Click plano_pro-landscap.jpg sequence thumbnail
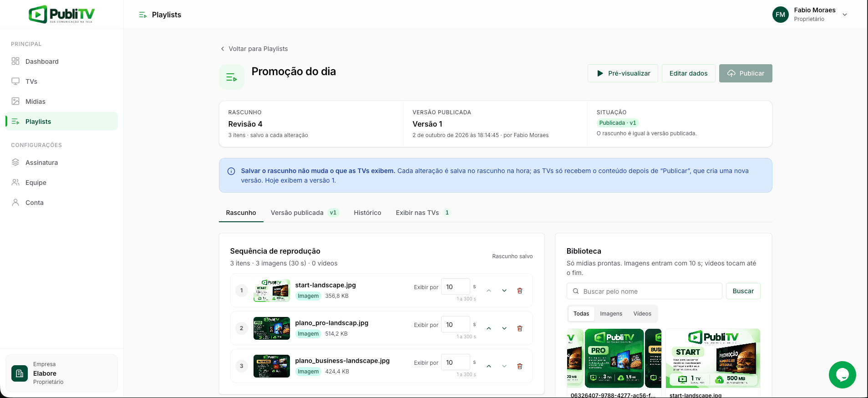This screenshot has height=398, width=868. (x=272, y=328)
